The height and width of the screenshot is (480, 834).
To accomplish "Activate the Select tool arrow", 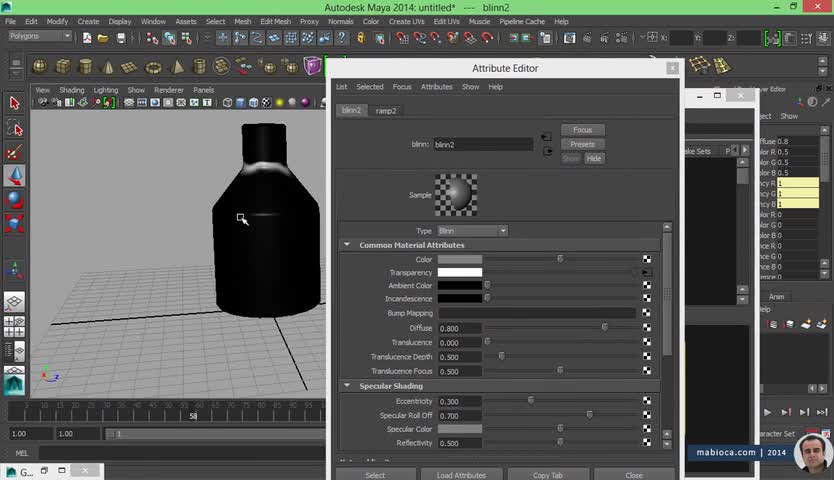I will [x=14, y=103].
